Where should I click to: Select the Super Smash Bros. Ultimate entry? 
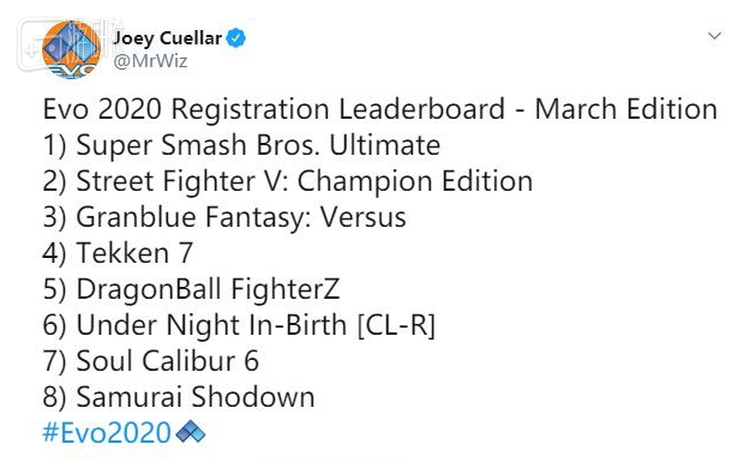[x=242, y=145]
